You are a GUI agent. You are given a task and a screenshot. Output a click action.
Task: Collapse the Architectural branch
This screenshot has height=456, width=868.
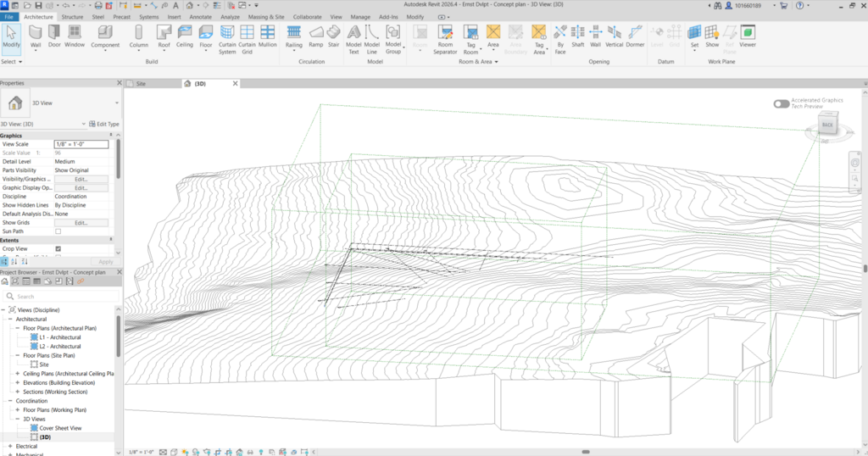coord(10,320)
